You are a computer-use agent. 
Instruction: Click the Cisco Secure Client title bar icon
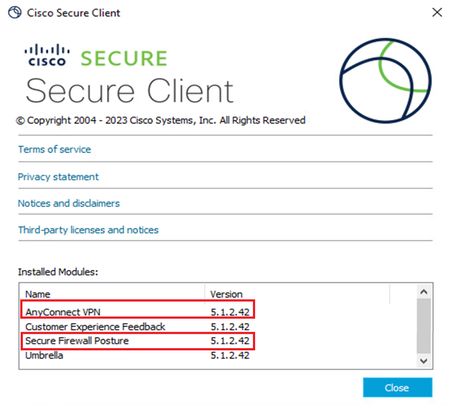pyautogui.click(x=15, y=13)
